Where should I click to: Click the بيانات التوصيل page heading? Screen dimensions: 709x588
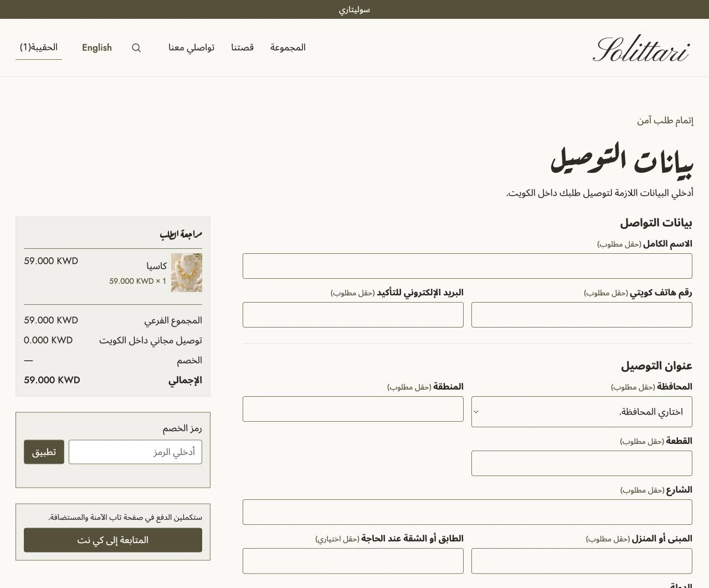coord(621,161)
